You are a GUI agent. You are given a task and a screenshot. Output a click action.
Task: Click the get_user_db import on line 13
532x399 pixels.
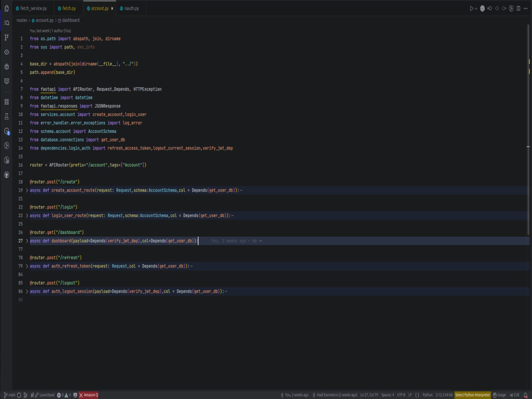(113, 140)
